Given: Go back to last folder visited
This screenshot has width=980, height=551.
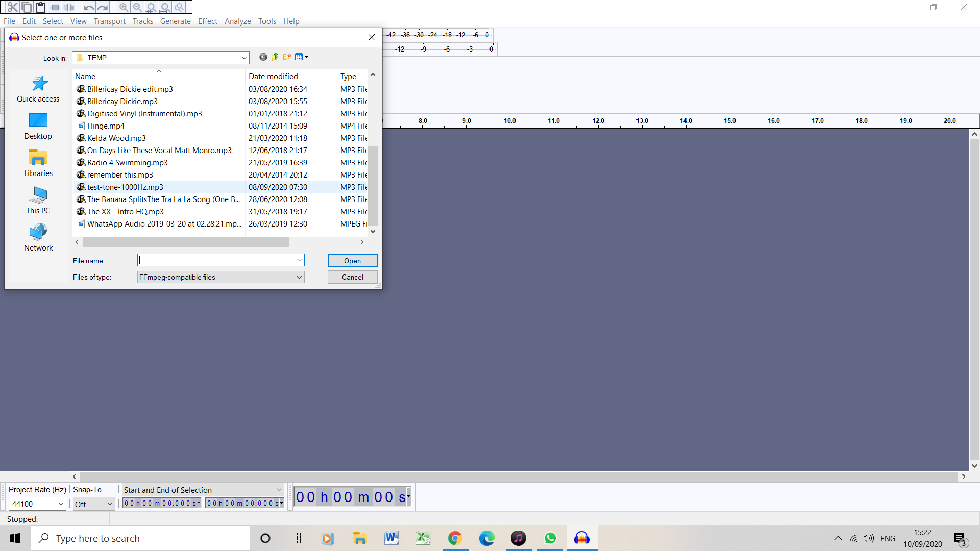Looking at the screenshot, I should (263, 57).
